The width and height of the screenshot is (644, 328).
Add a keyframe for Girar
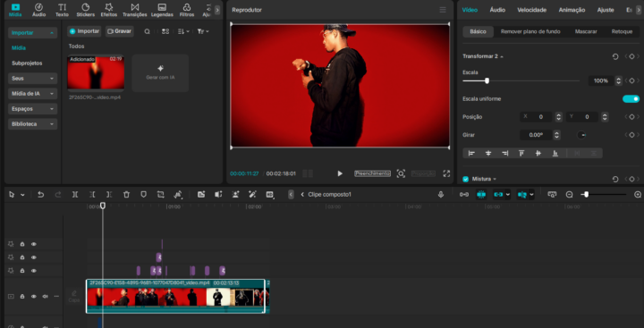click(x=631, y=135)
